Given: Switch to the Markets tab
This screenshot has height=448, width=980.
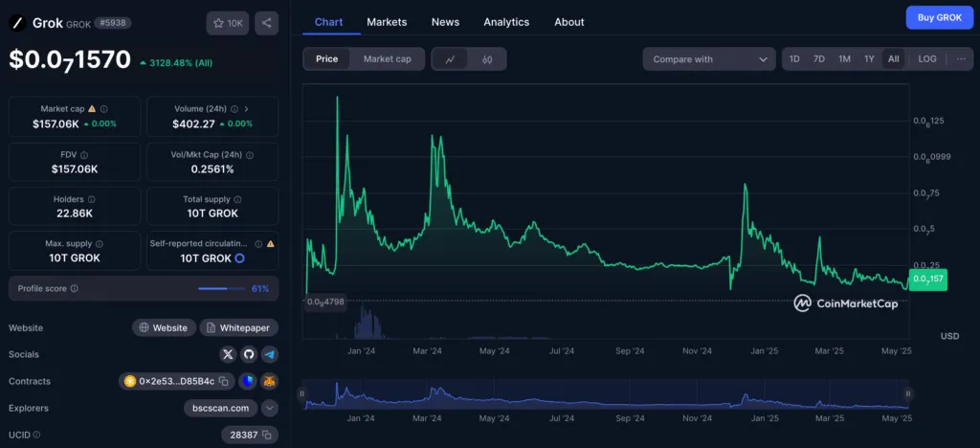Looking at the screenshot, I should 387,22.
